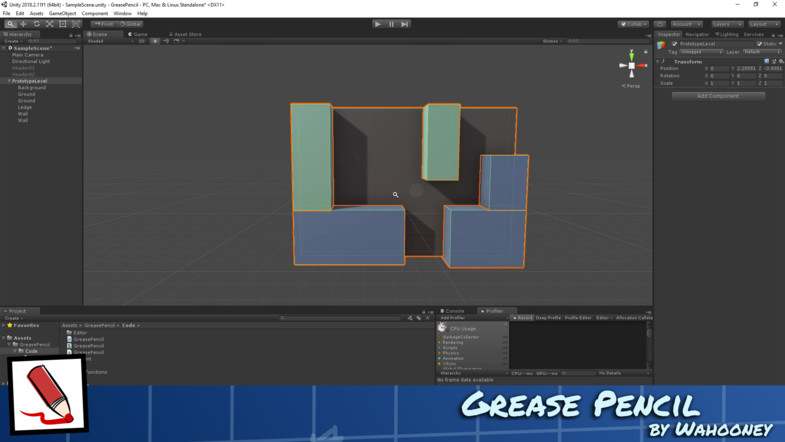Open Transform component settings gear
This screenshot has height=442, width=785.
[x=780, y=62]
